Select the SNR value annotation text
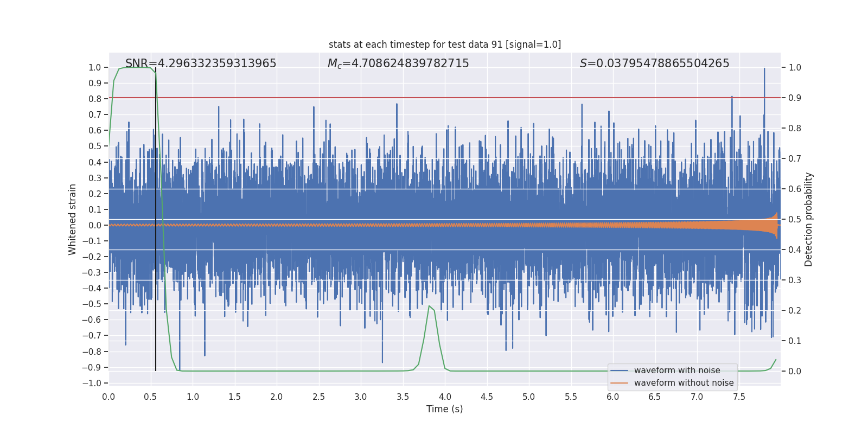 pos(201,63)
